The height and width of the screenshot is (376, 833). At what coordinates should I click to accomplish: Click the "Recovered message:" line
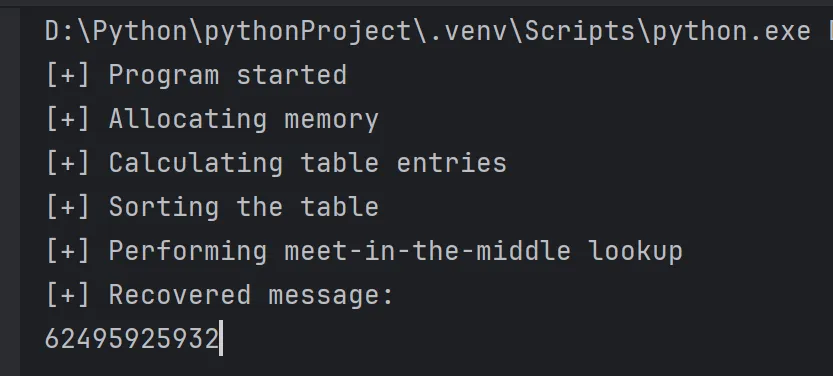click(219, 295)
